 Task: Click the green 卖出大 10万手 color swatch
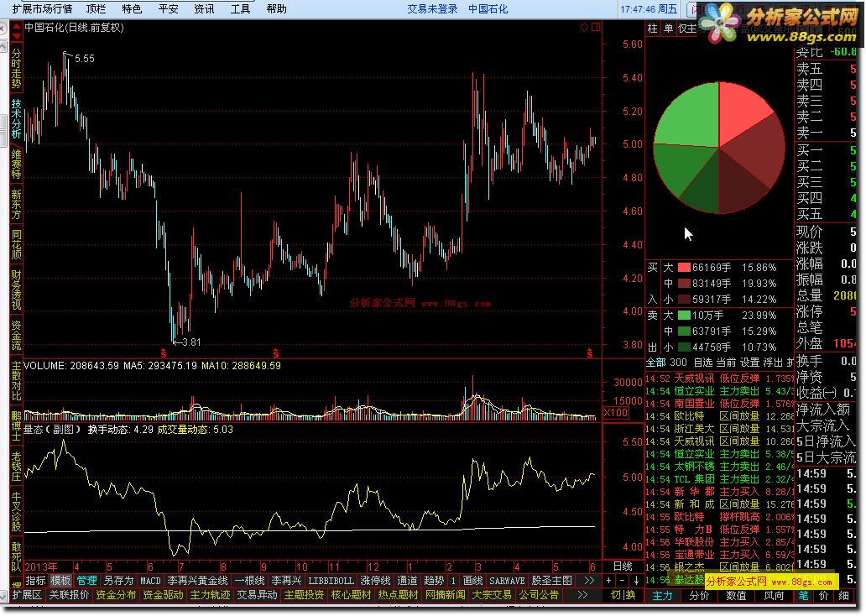684,316
